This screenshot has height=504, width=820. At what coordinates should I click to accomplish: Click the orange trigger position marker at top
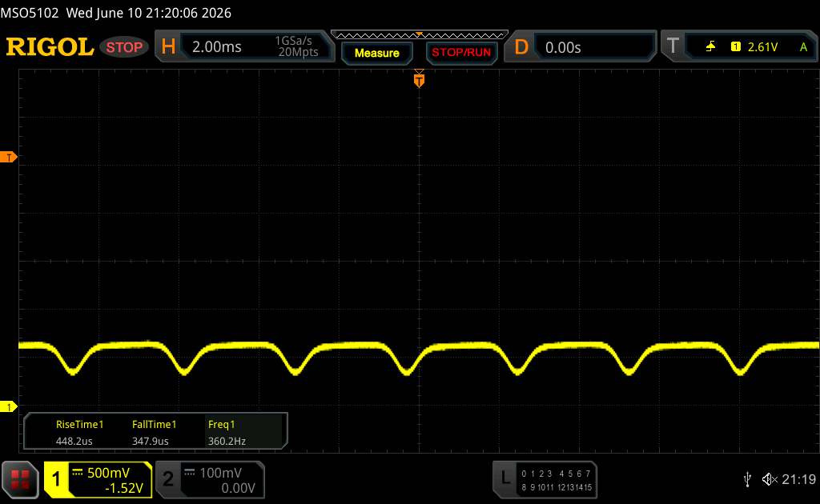tap(419, 79)
